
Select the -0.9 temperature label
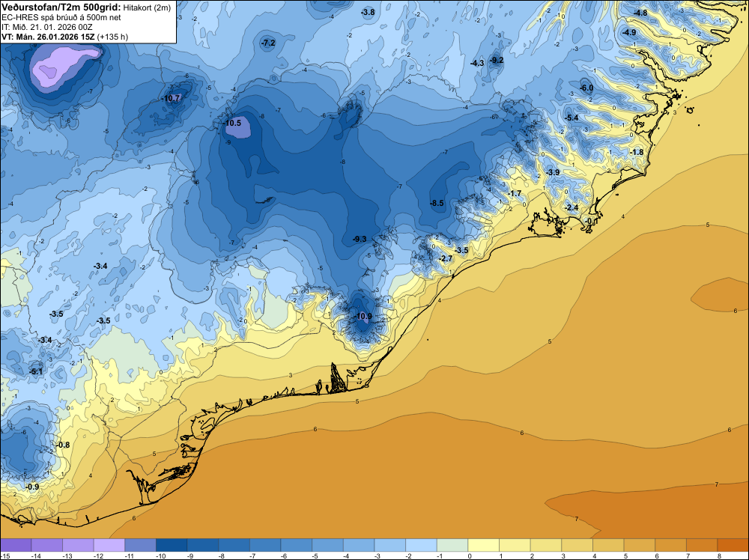pyautogui.click(x=32, y=487)
